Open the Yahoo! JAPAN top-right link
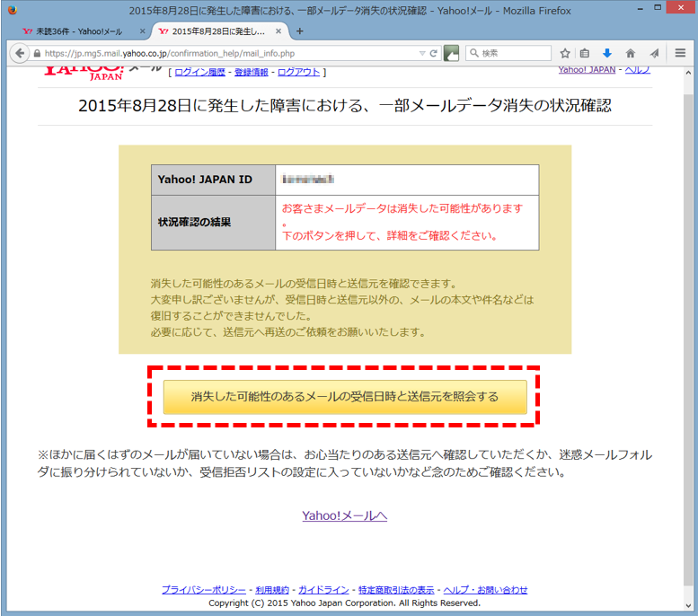The image size is (698, 616). point(587,70)
